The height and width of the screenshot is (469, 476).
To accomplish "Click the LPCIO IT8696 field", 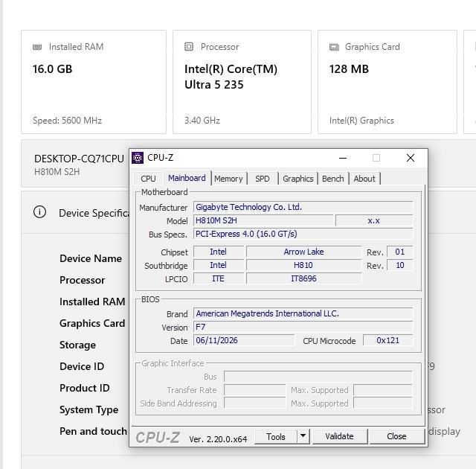I will click(303, 278).
